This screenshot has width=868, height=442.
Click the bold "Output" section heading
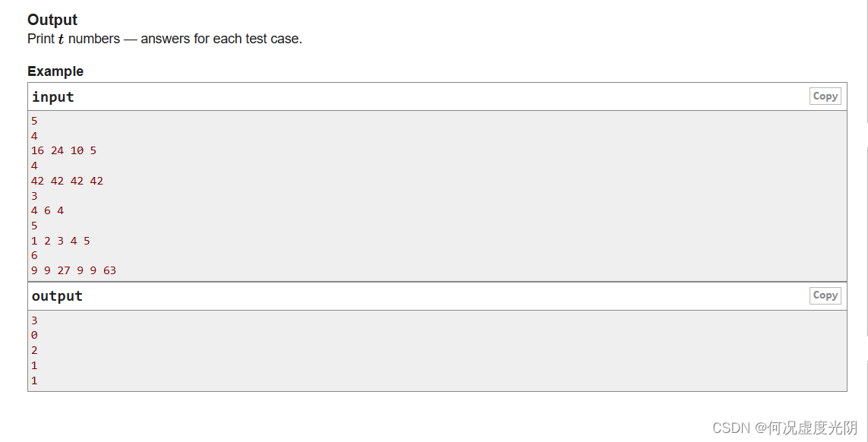[x=52, y=20]
